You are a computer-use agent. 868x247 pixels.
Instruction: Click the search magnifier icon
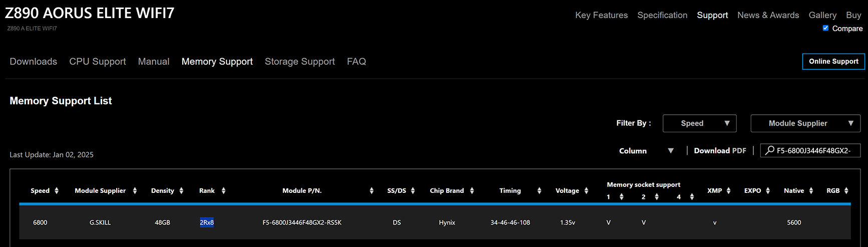click(770, 150)
